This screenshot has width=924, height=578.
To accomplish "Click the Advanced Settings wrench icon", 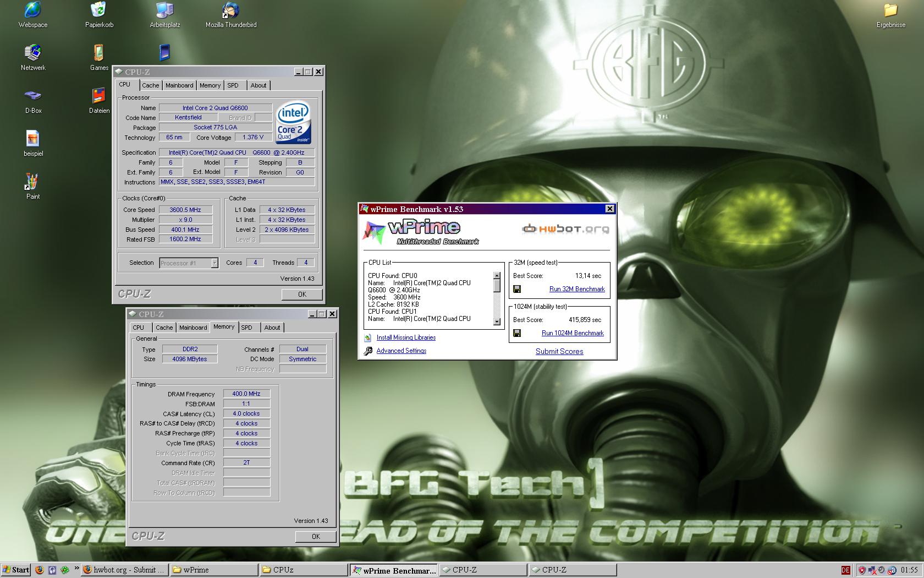I will click(368, 351).
